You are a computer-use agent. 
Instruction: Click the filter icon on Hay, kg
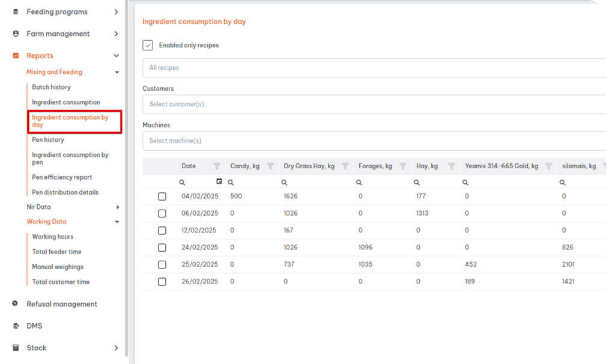click(452, 166)
